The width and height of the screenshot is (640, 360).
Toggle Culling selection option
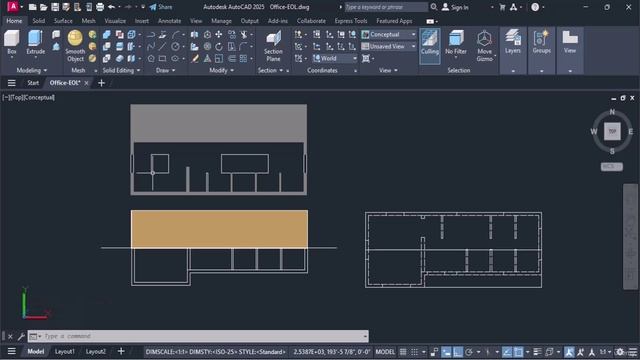pos(430,46)
